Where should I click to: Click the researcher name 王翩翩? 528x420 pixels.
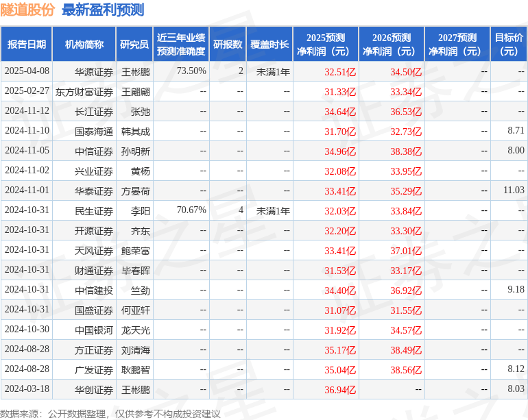pos(136,92)
